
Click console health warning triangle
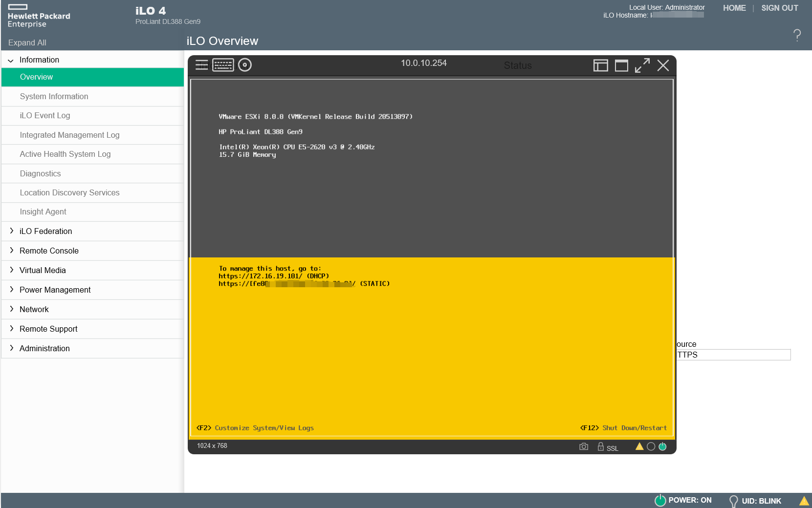639,446
